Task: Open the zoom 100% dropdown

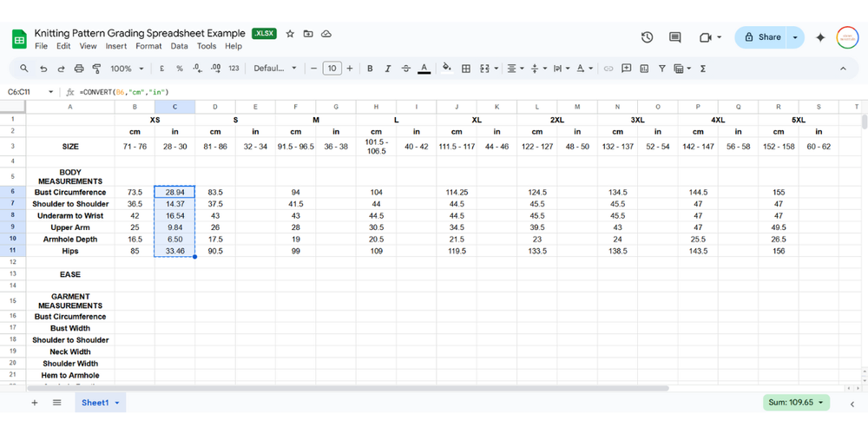Action: click(127, 69)
